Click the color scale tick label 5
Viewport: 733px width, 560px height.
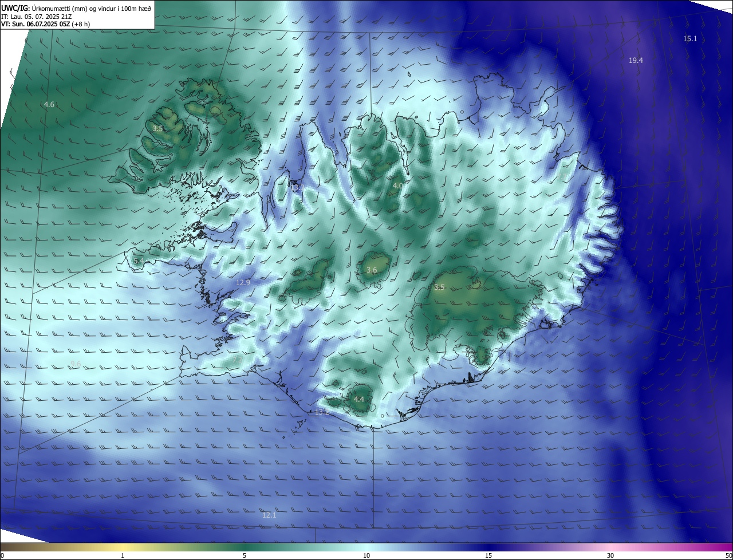click(245, 555)
